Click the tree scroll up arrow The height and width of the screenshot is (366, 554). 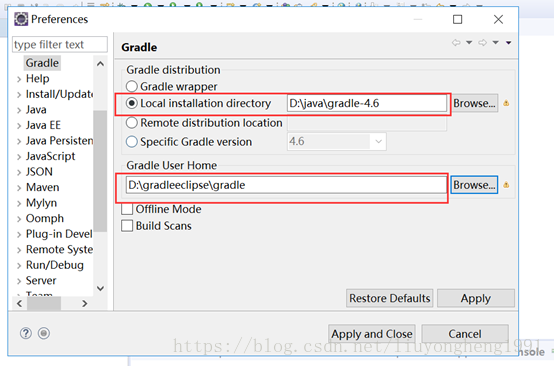[100, 64]
